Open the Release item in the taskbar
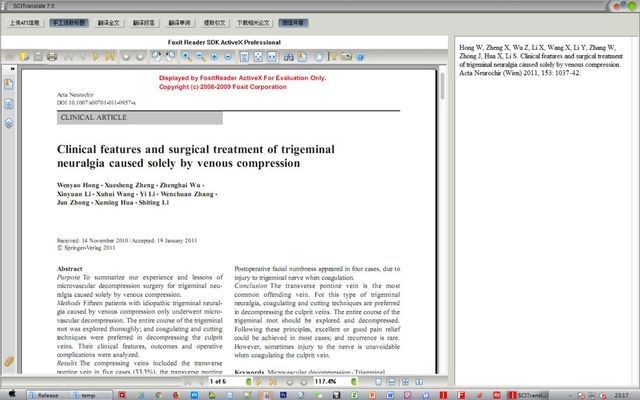 click(x=45, y=394)
